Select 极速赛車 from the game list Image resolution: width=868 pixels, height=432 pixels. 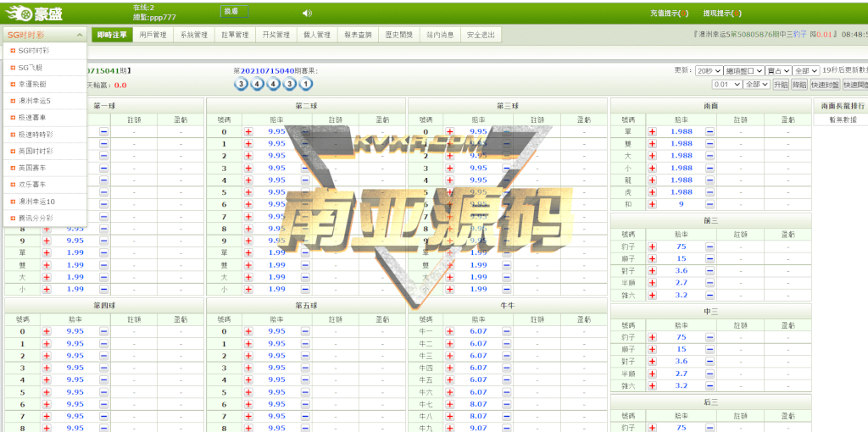pos(45,118)
